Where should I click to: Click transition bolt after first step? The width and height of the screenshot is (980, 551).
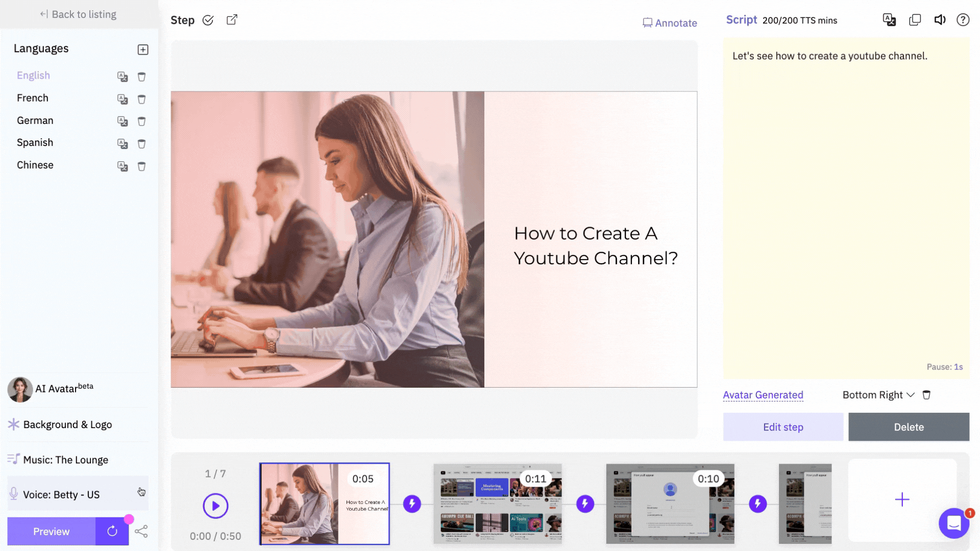(x=412, y=504)
